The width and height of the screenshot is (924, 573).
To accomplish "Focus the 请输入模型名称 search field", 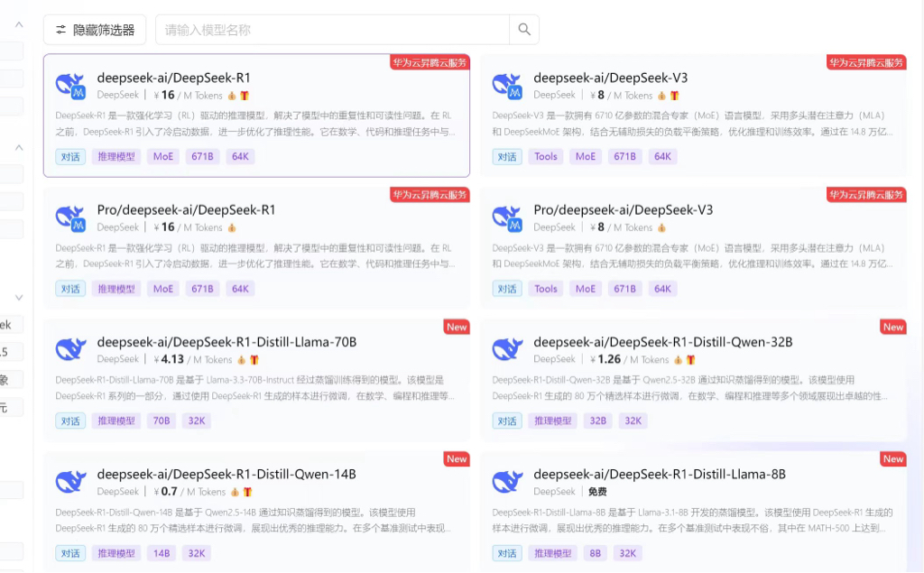I will [332, 30].
